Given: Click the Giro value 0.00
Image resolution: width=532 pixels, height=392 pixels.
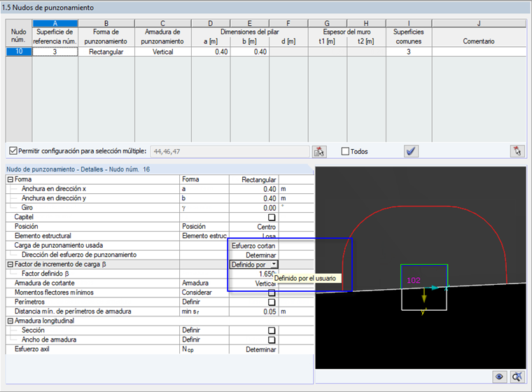Looking at the screenshot, I should 254,208.
